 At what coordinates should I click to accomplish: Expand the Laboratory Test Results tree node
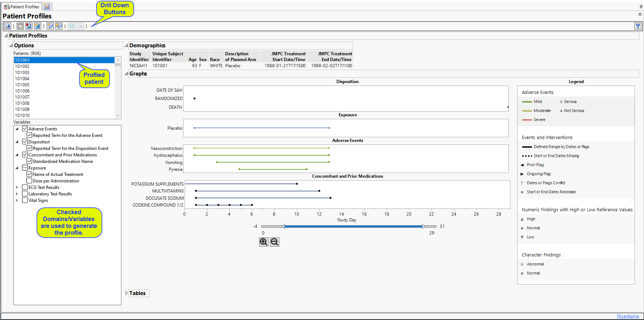point(17,194)
